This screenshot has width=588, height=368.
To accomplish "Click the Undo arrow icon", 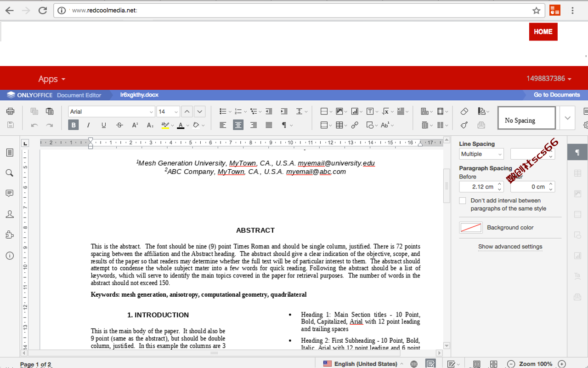I will point(34,125).
